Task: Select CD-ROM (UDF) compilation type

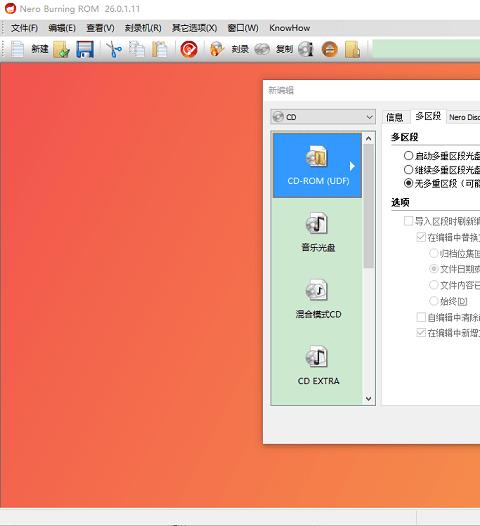Action: (x=317, y=165)
